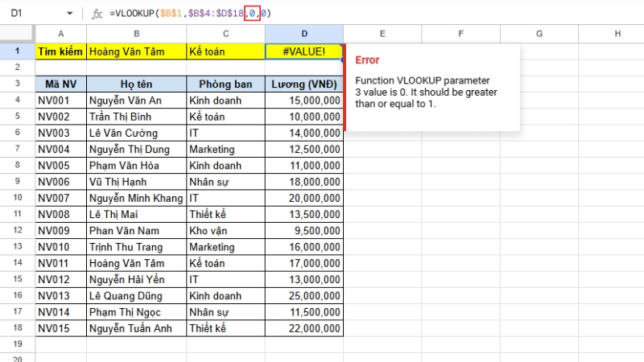Click the Lương (VNĐ) header cell
Viewport: 644px width, 362px height.
click(303, 84)
